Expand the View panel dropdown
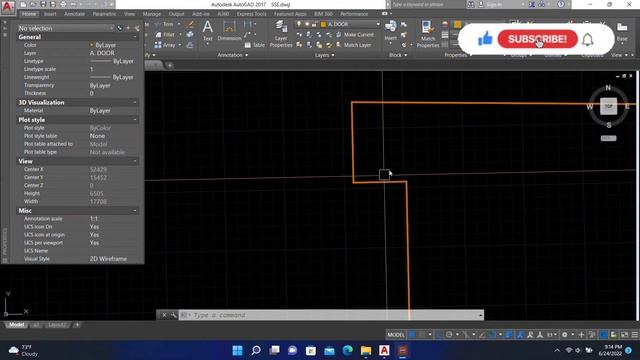Screen dimensions: 640x360 point(619,55)
